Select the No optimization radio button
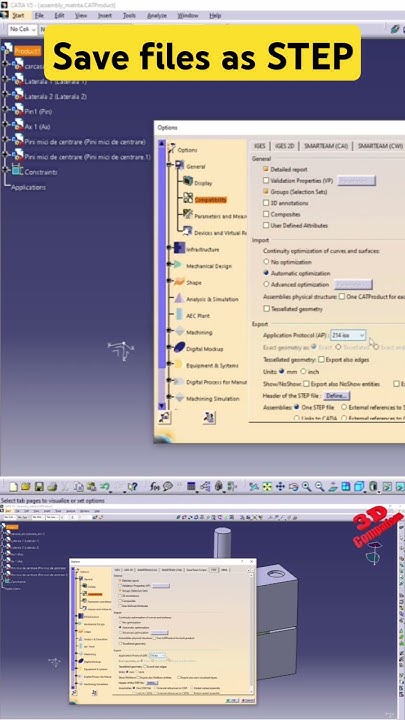The height and width of the screenshot is (720, 405). (266, 261)
